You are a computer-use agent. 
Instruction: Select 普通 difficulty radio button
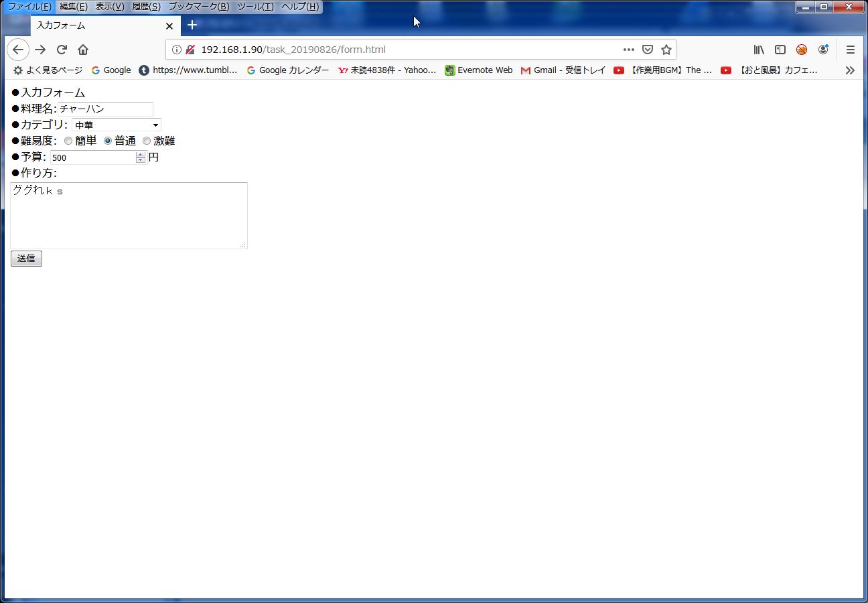coord(108,141)
